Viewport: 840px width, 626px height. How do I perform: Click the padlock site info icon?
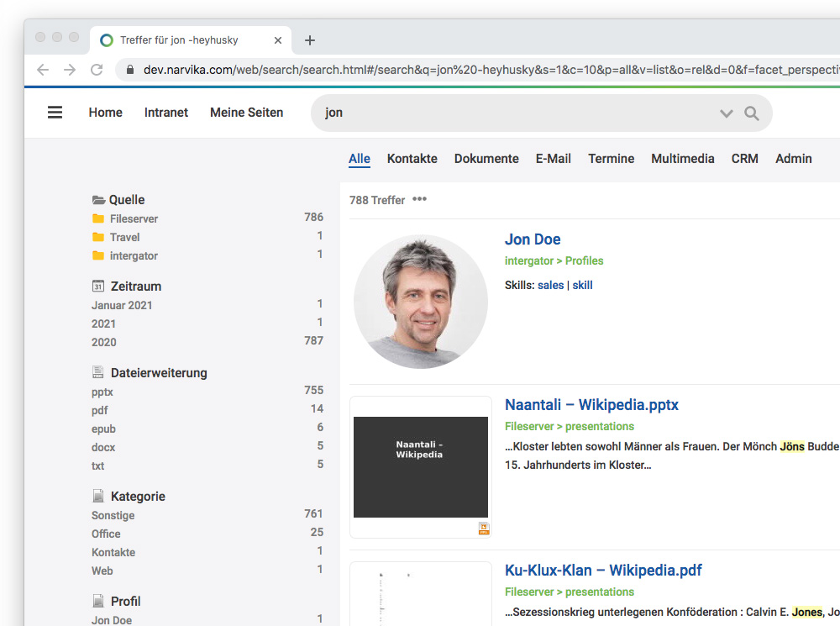click(x=129, y=70)
